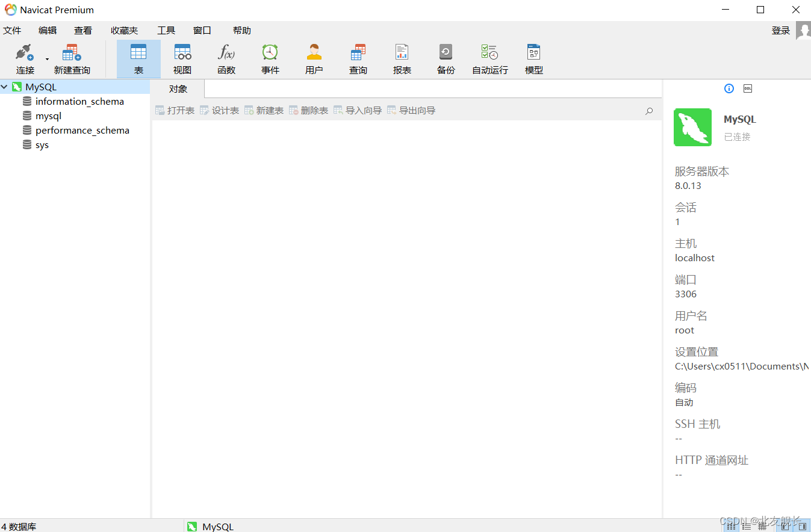The height and width of the screenshot is (532, 811).
Task: Select the mysql database
Action: 48,116
